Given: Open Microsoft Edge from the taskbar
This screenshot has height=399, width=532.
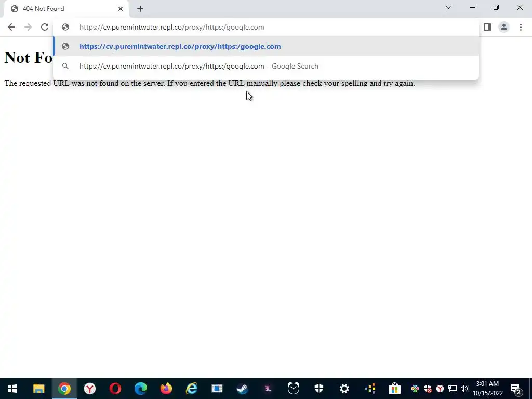Looking at the screenshot, I should (x=140, y=389).
